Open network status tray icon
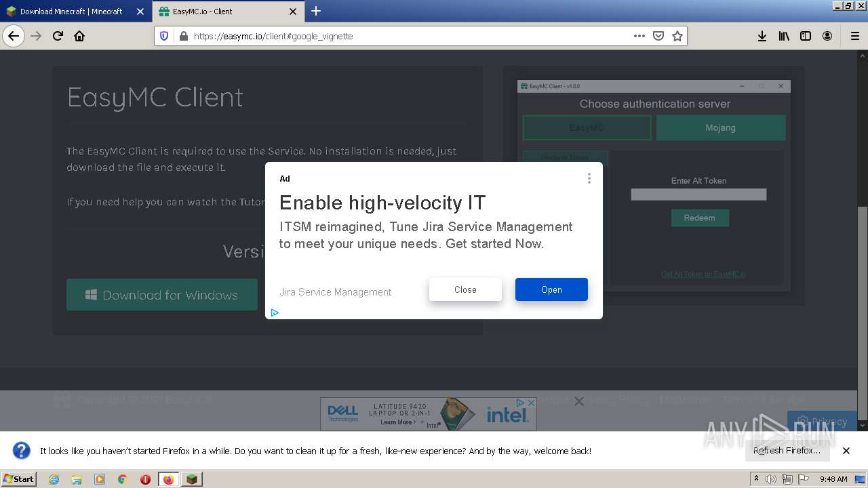Viewport: 868px width, 488px height. (787, 479)
